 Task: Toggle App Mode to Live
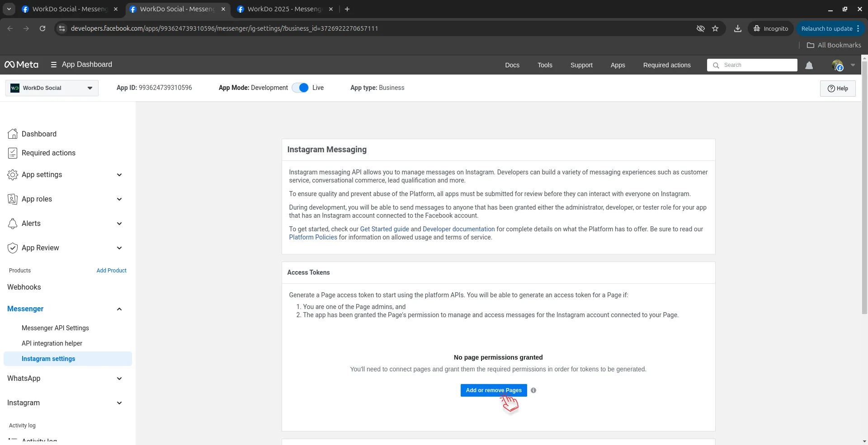pos(300,88)
